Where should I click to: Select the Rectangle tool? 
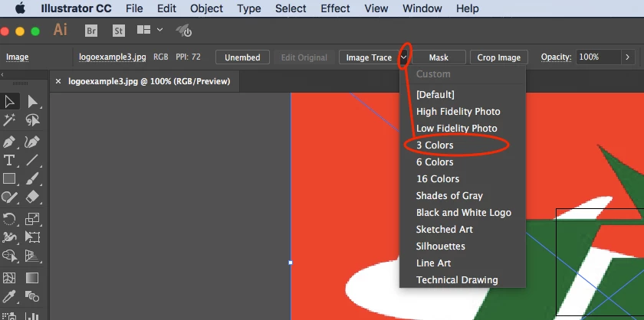pos(9,178)
